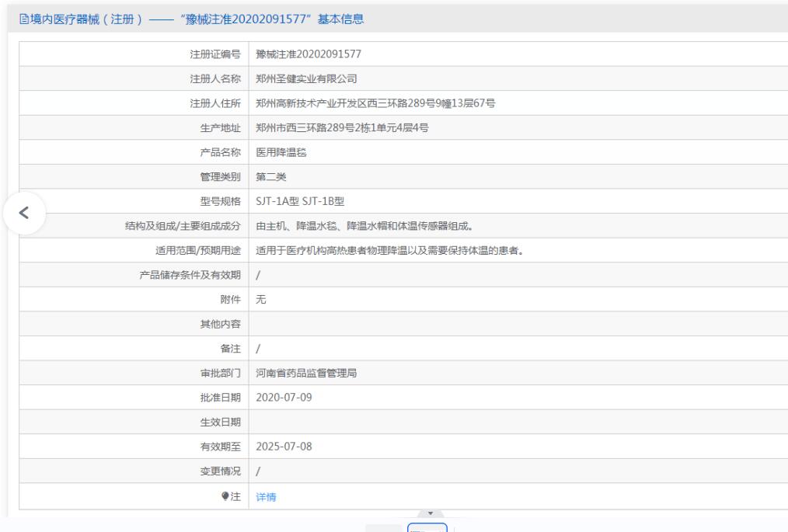Click the 注册人住所 label
The height and width of the screenshot is (532, 788).
tap(215, 103)
